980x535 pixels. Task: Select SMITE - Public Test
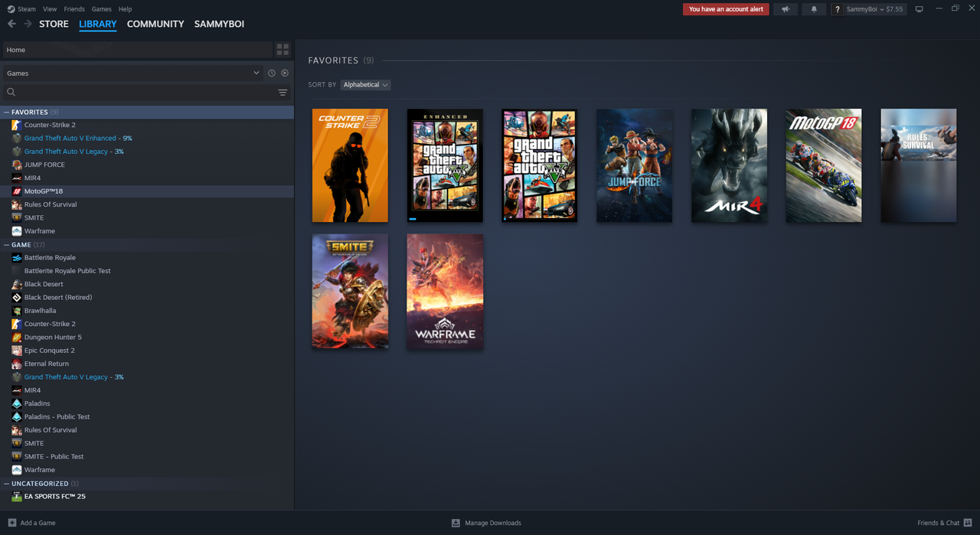pyautogui.click(x=147, y=457)
